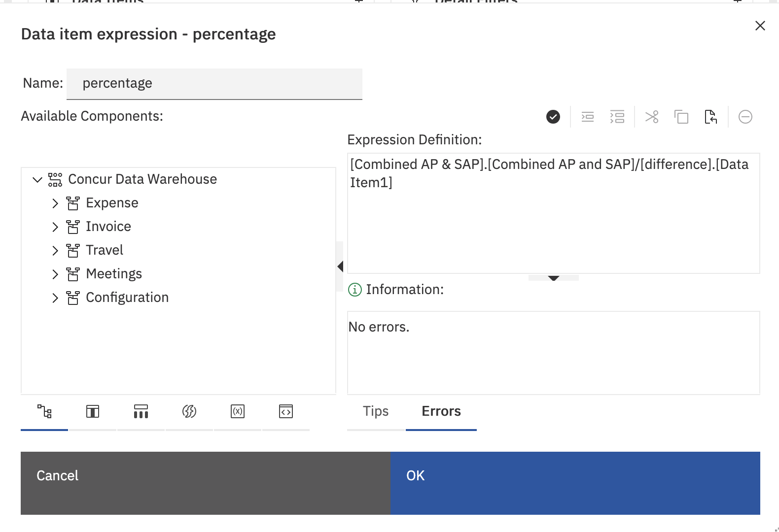Expand the Travel folder
The height and width of the screenshot is (532, 779).
(x=55, y=251)
